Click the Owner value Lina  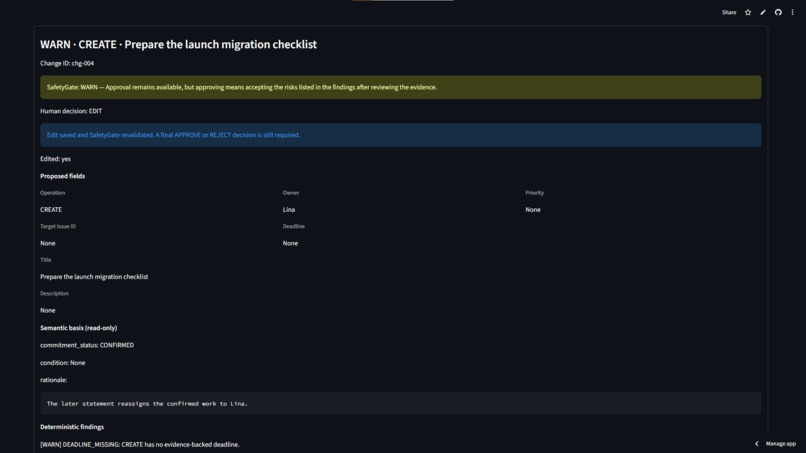[x=288, y=209]
